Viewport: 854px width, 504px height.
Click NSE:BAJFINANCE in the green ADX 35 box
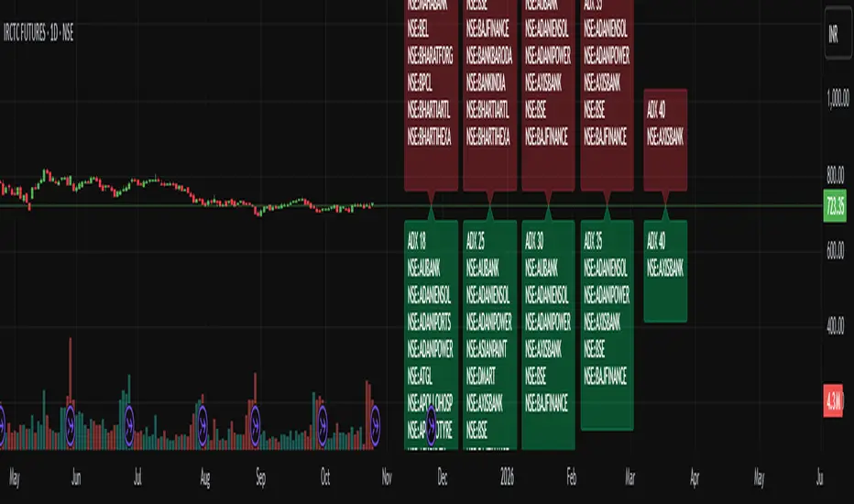(x=605, y=376)
